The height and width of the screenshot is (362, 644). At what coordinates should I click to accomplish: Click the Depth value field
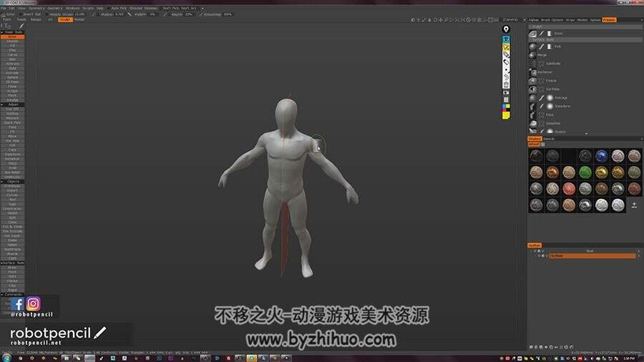[188, 14]
